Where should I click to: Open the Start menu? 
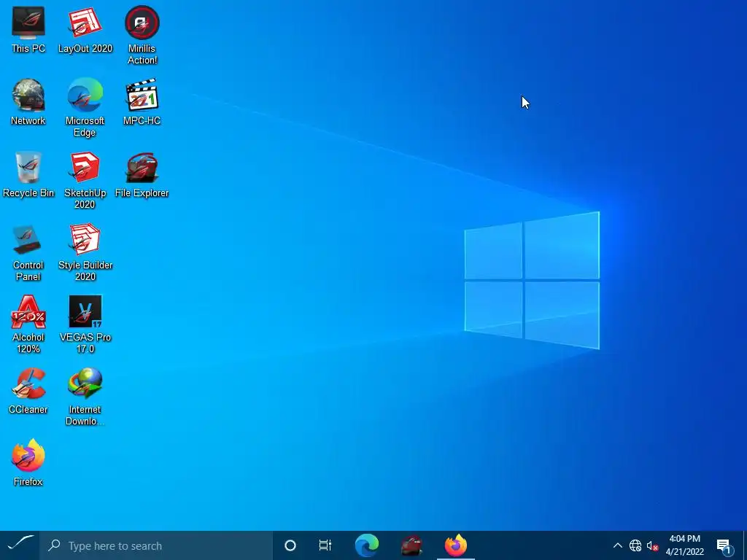click(20, 545)
